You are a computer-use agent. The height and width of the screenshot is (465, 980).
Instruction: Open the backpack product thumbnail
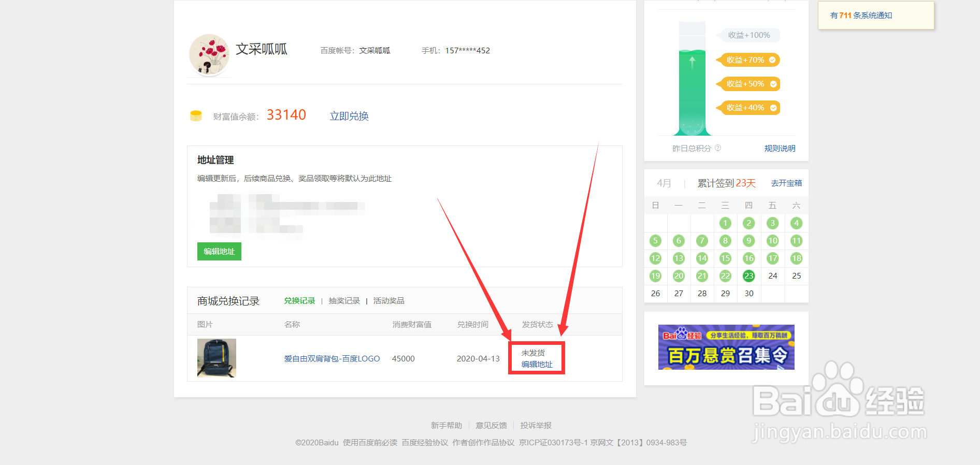pos(217,358)
